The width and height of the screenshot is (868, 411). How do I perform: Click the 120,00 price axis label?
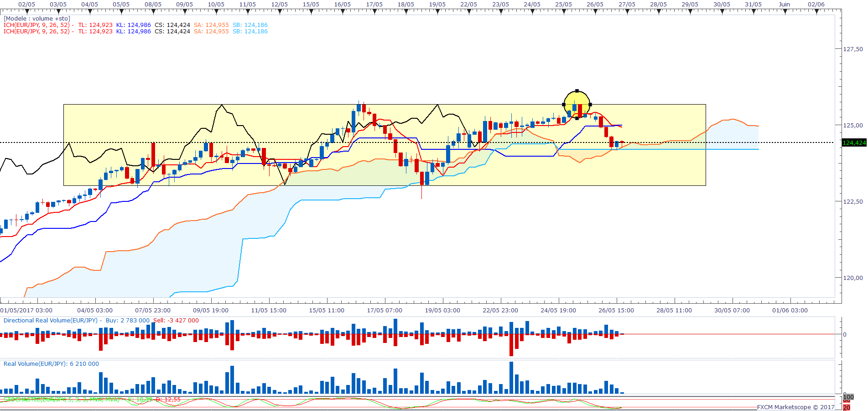852,278
